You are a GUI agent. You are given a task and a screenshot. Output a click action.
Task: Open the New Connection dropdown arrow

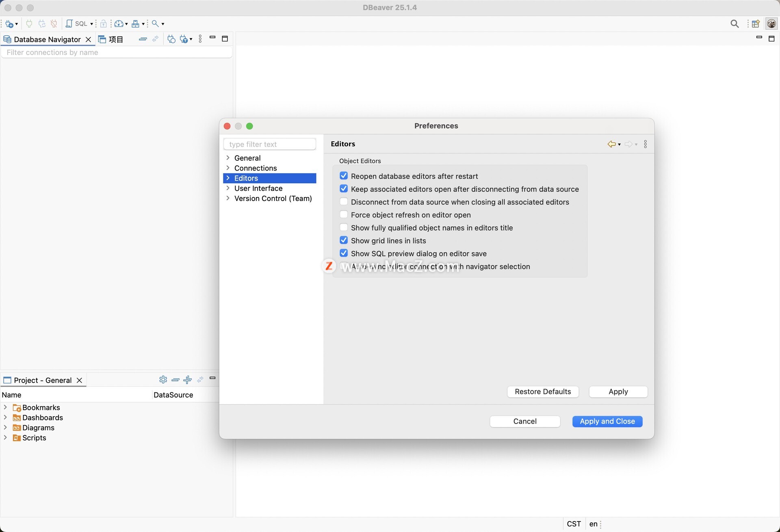point(17,24)
